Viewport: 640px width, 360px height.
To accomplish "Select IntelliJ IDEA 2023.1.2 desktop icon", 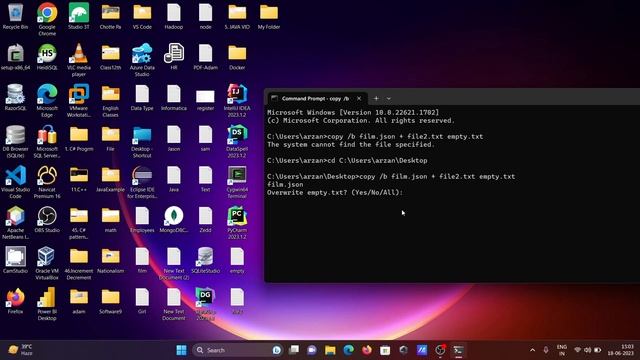I will (237, 101).
